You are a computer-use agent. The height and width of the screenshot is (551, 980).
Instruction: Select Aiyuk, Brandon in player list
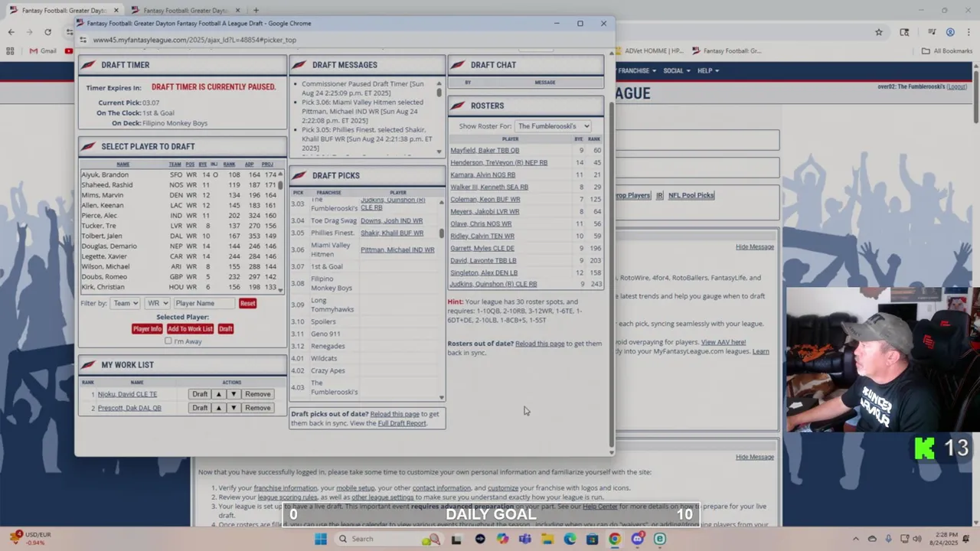(105, 174)
